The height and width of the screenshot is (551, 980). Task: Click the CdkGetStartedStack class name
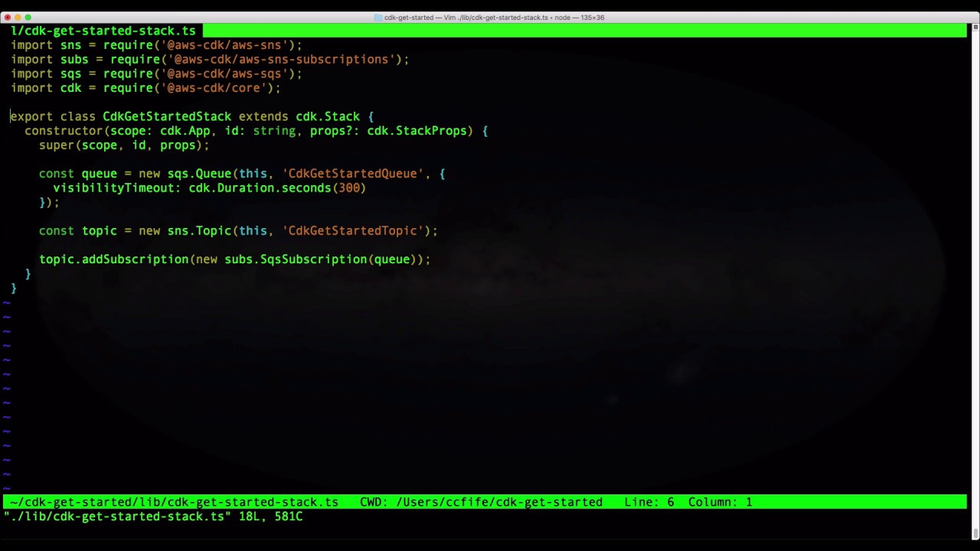coord(167,116)
